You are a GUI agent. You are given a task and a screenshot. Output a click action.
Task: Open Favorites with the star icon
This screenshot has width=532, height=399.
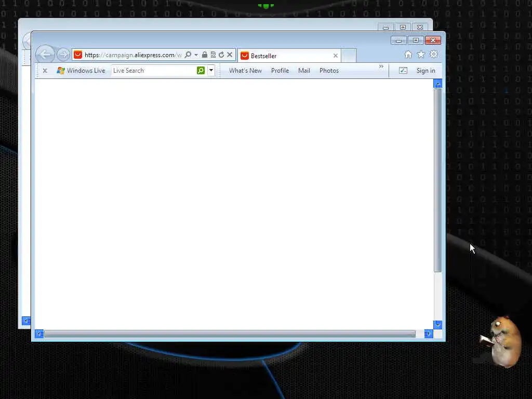point(421,54)
